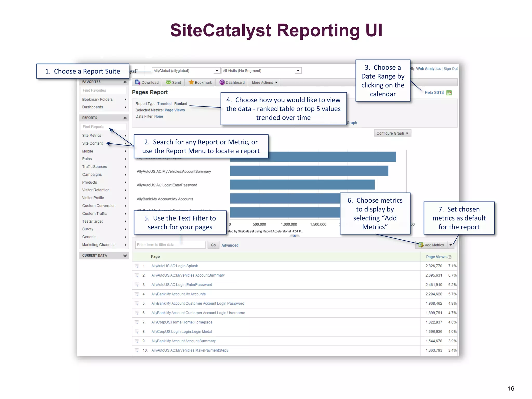Click breakdown icon for row 10 MakePaymentStep3
The width and height of the screenshot is (532, 399).
pos(137,350)
